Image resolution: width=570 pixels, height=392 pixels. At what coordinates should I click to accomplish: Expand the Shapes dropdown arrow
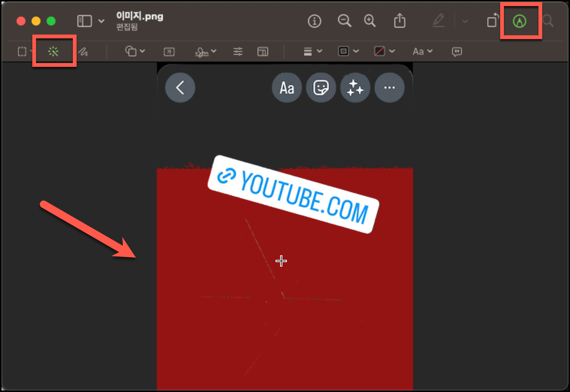point(142,51)
